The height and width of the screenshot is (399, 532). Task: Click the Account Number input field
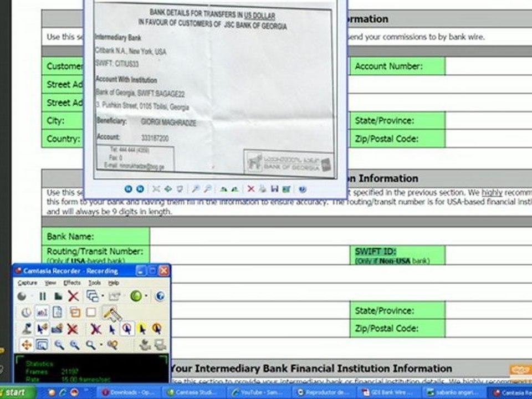(489, 66)
